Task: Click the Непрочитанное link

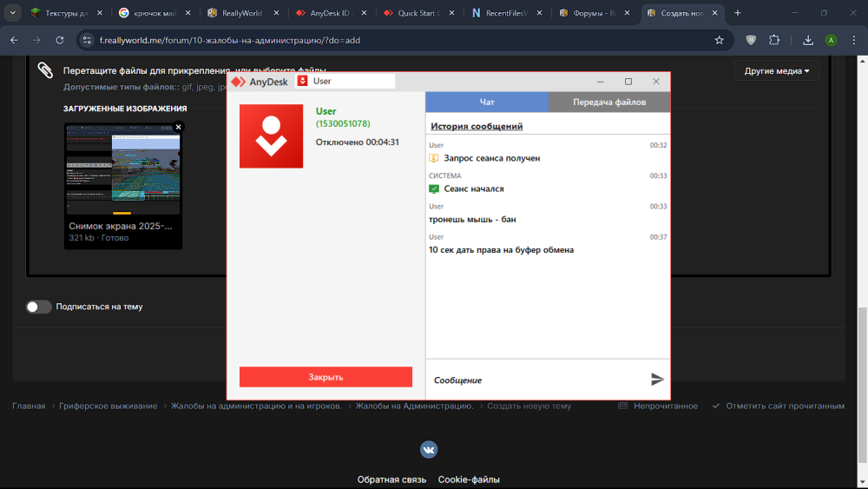Action: point(666,406)
